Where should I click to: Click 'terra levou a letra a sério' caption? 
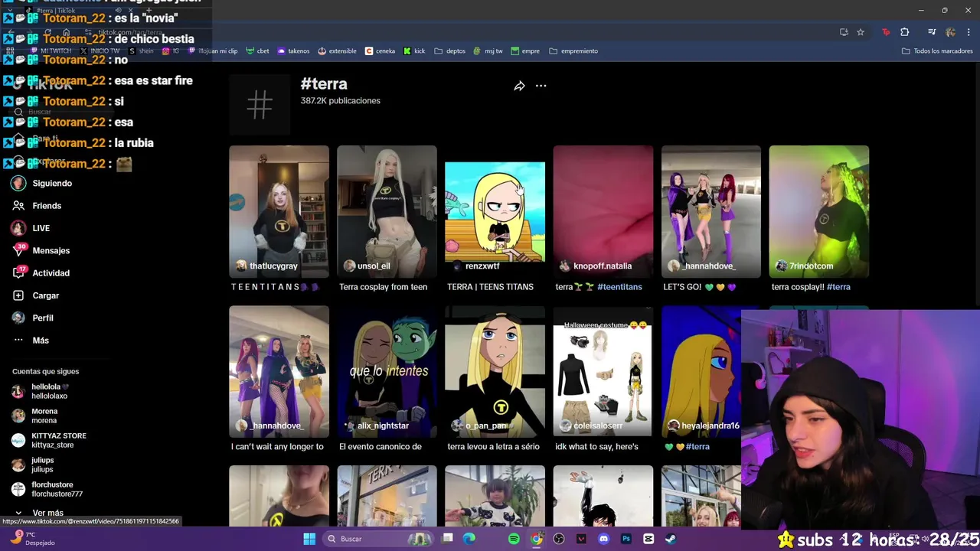tap(493, 447)
